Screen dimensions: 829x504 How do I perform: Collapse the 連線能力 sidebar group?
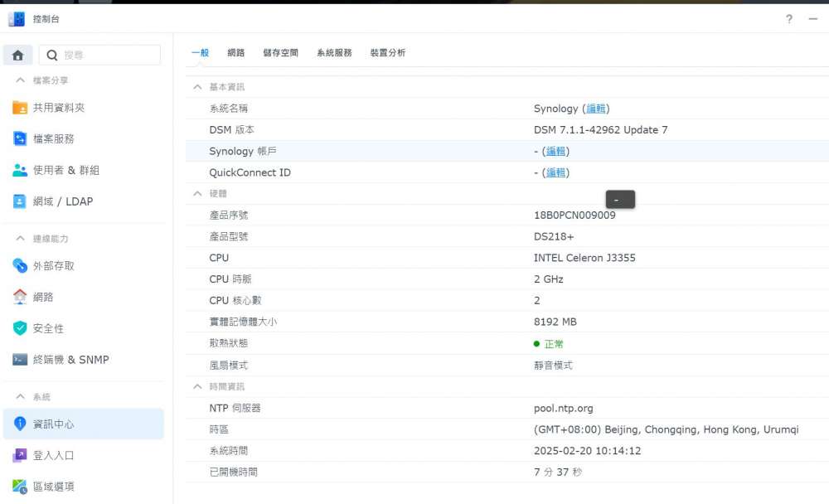point(20,239)
